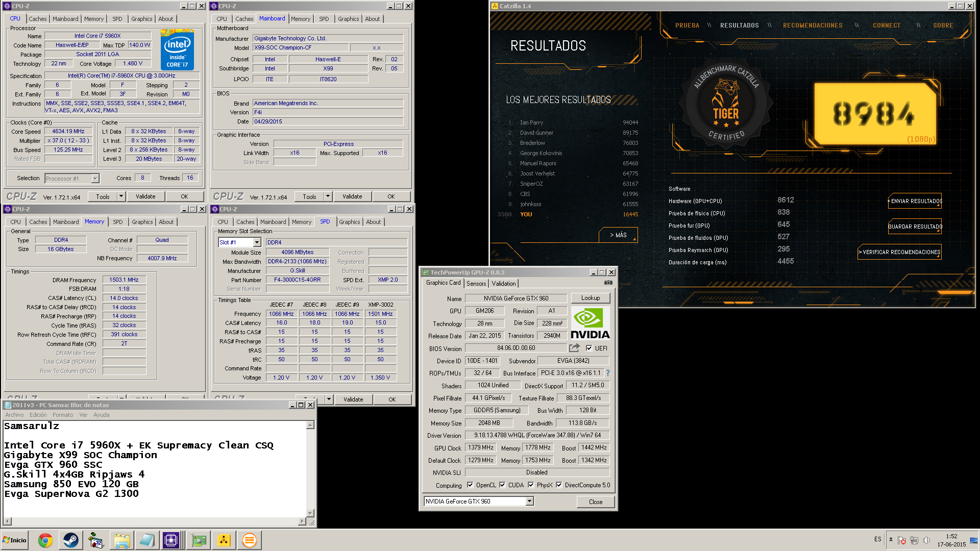Open the Sensors tab in GPU-Z
The image size is (980, 551).
(x=476, y=284)
